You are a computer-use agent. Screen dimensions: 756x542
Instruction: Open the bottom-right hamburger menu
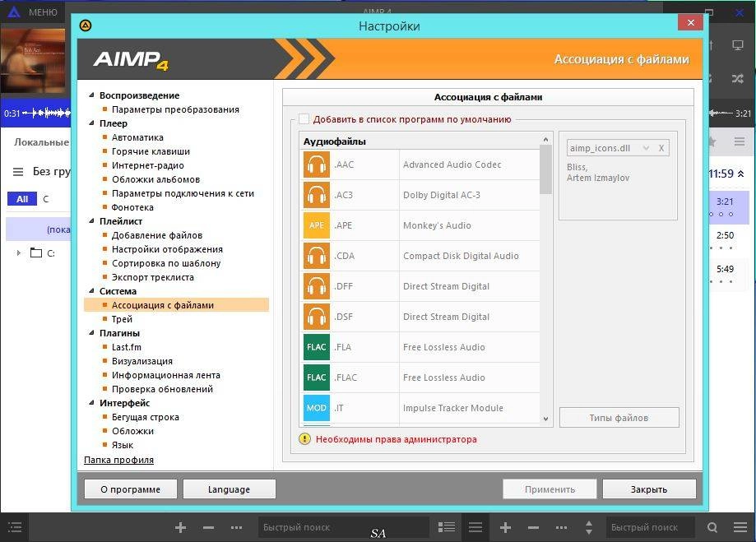[x=740, y=527]
